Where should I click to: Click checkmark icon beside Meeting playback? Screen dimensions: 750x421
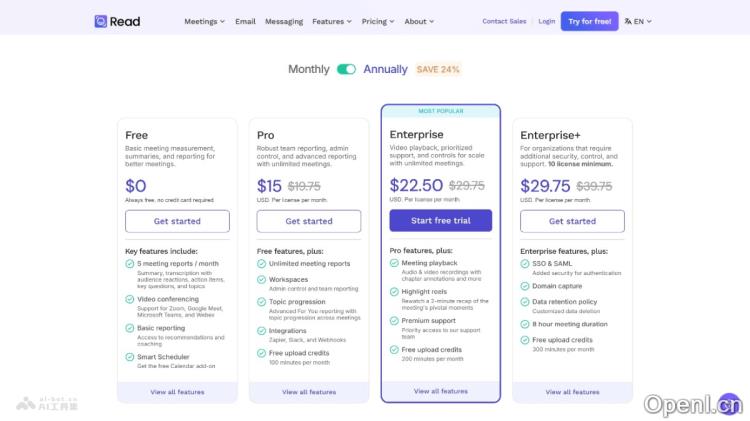[x=394, y=263]
